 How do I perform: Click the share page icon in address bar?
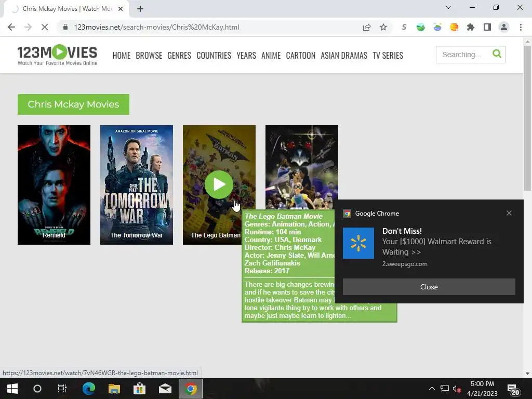(x=366, y=27)
